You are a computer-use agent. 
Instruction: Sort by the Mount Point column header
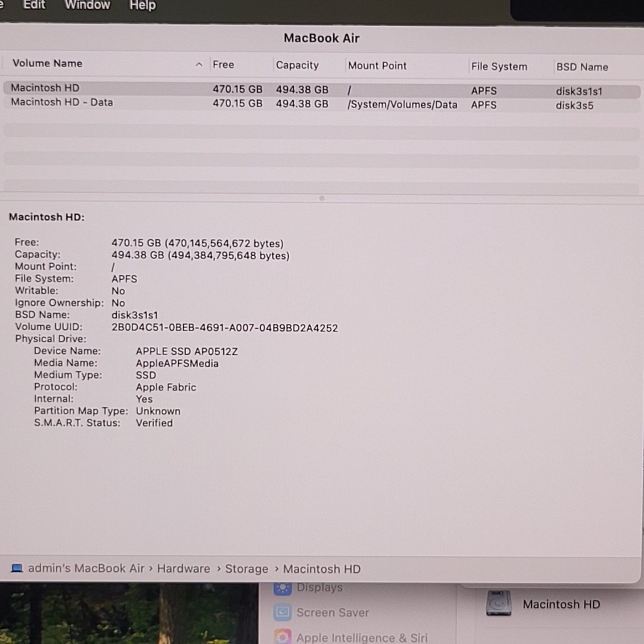pyautogui.click(x=377, y=66)
